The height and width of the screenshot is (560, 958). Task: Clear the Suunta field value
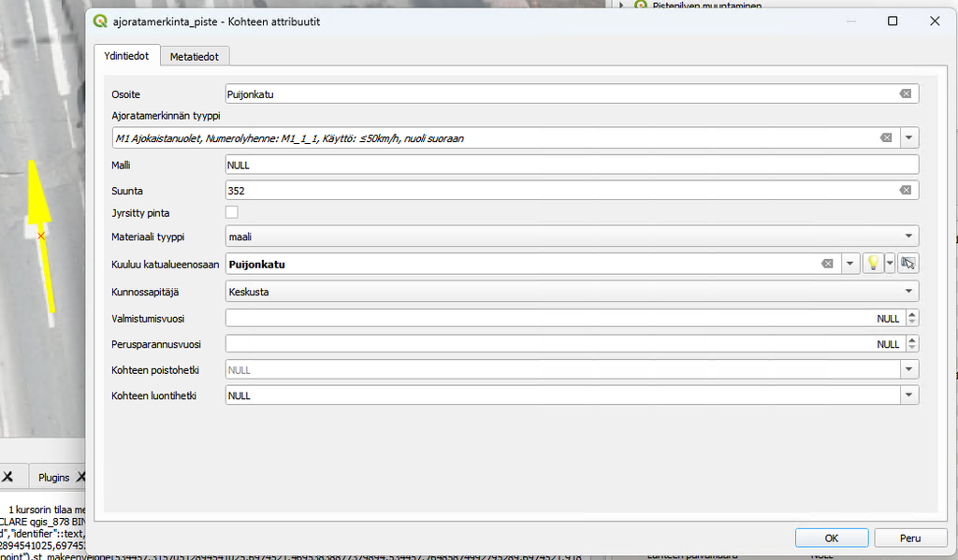(x=906, y=190)
